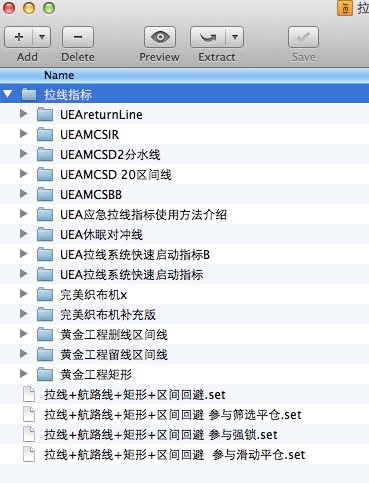This screenshot has height=483, width=369.
Task: Select the UEAMCSD2分水线 folder icon
Action: [45, 154]
